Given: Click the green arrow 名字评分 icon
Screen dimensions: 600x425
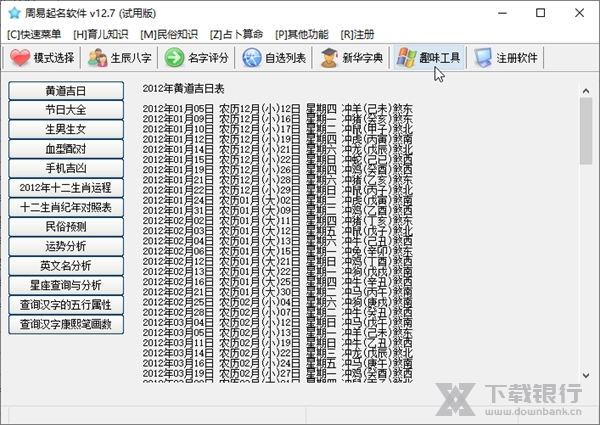Looking at the screenshot, I should 174,58.
